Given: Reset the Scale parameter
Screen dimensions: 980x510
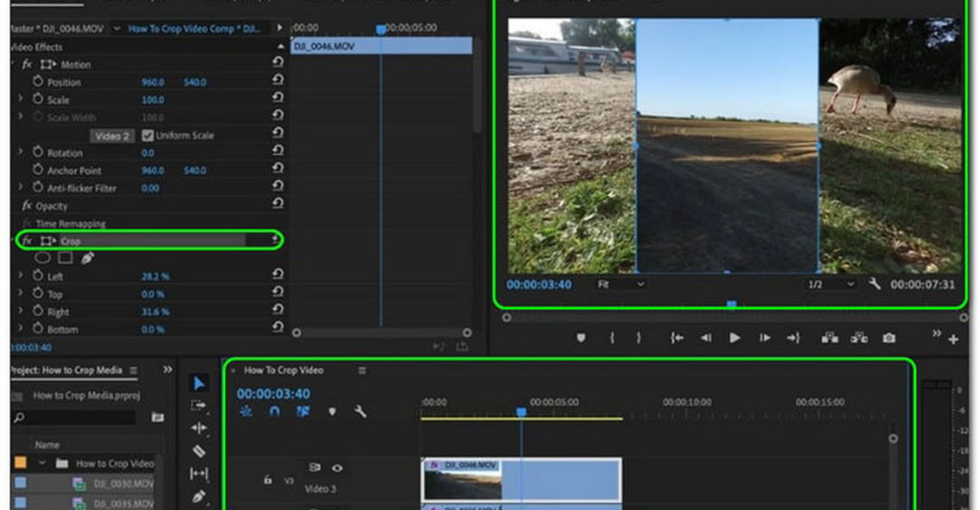Looking at the screenshot, I should coord(278,97).
